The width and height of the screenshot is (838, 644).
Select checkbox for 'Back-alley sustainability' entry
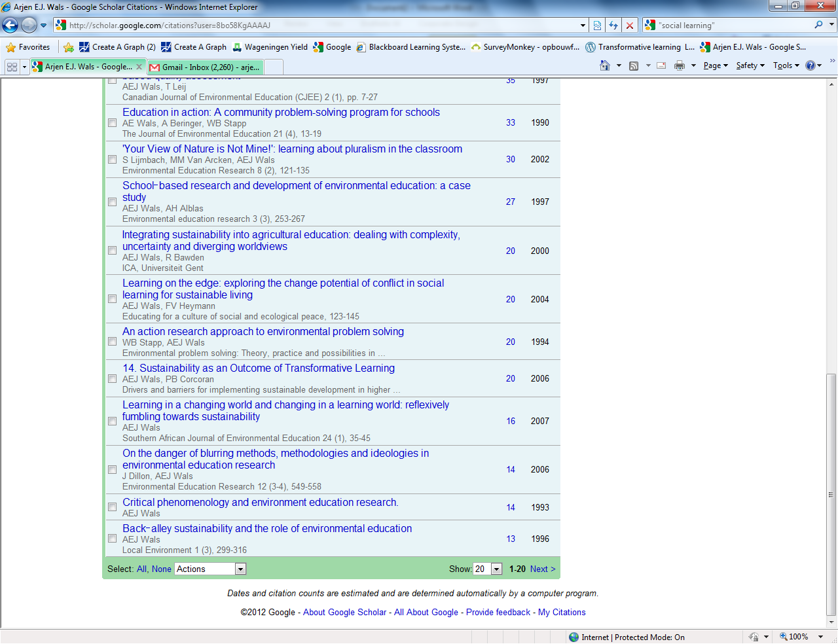pos(112,539)
